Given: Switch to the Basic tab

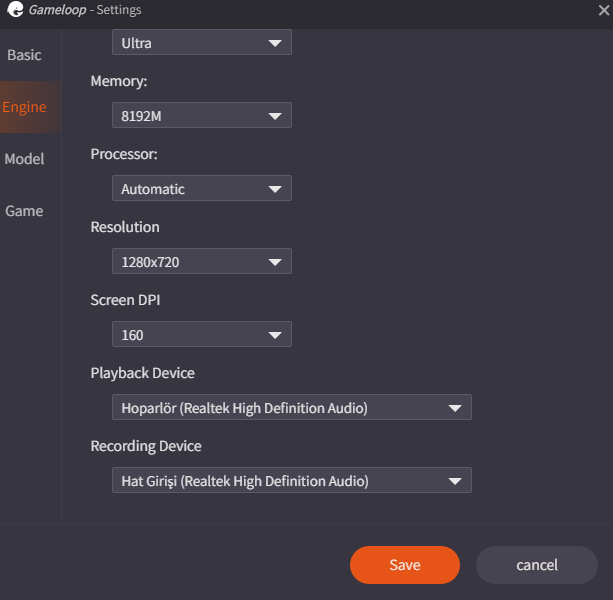Looking at the screenshot, I should [24, 55].
